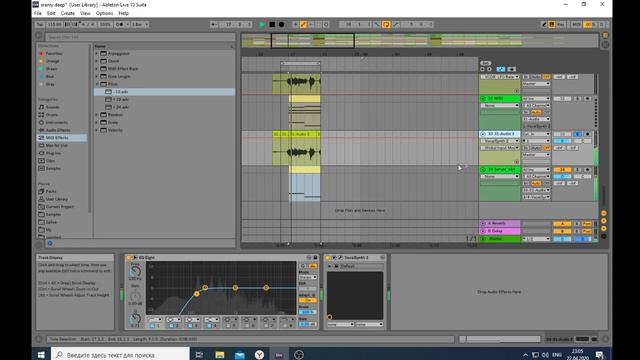Toggle EQ Eight device activator
The image size is (640, 360).
coord(129,258)
